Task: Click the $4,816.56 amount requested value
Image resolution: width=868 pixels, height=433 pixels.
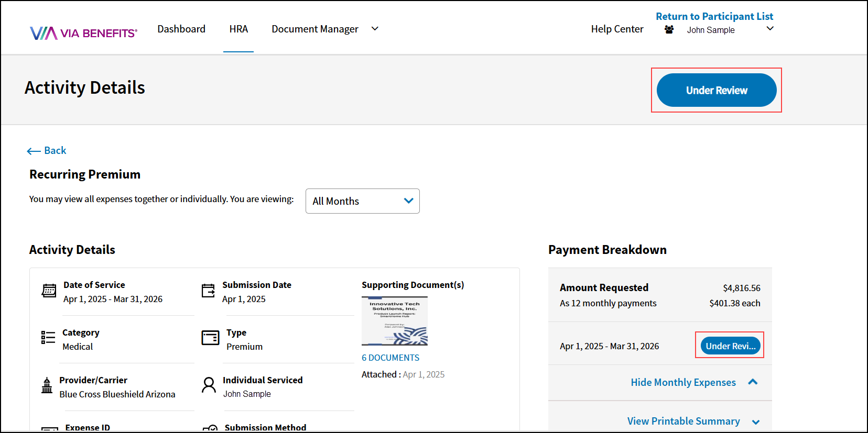Action: 742,288
